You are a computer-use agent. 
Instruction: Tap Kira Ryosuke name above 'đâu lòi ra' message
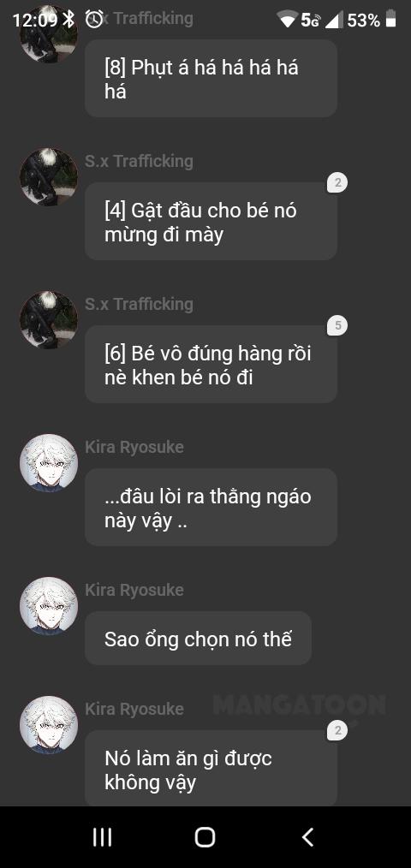(x=134, y=447)
